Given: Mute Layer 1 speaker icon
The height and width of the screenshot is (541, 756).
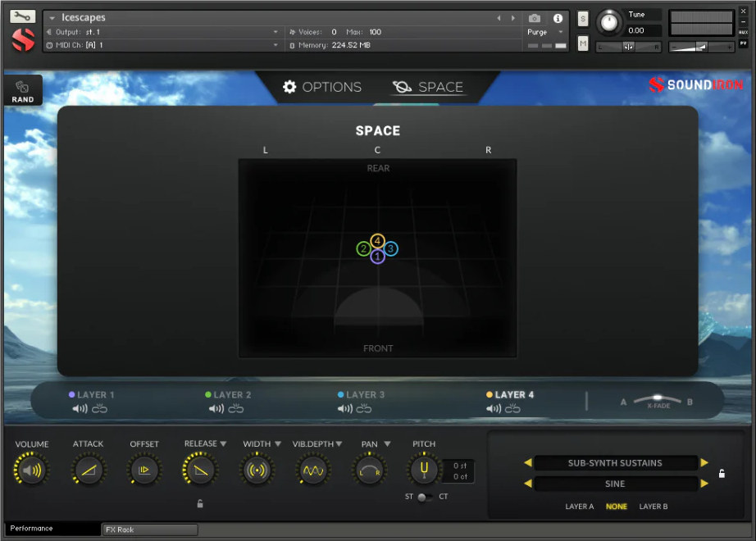Looking at the screenshot, I should [78, 408].
